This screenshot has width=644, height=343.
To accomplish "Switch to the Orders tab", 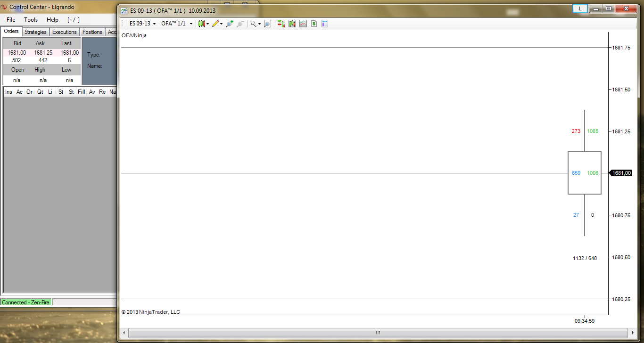I will pyautogui.click(x=11, y=32).
